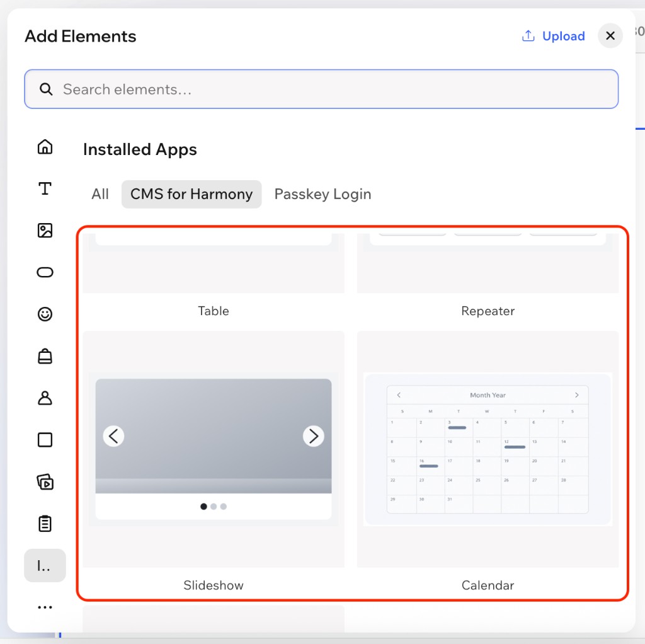645x644 pixels.
Task: Click the Month Year text in calendar
Action: coord(488,395)
